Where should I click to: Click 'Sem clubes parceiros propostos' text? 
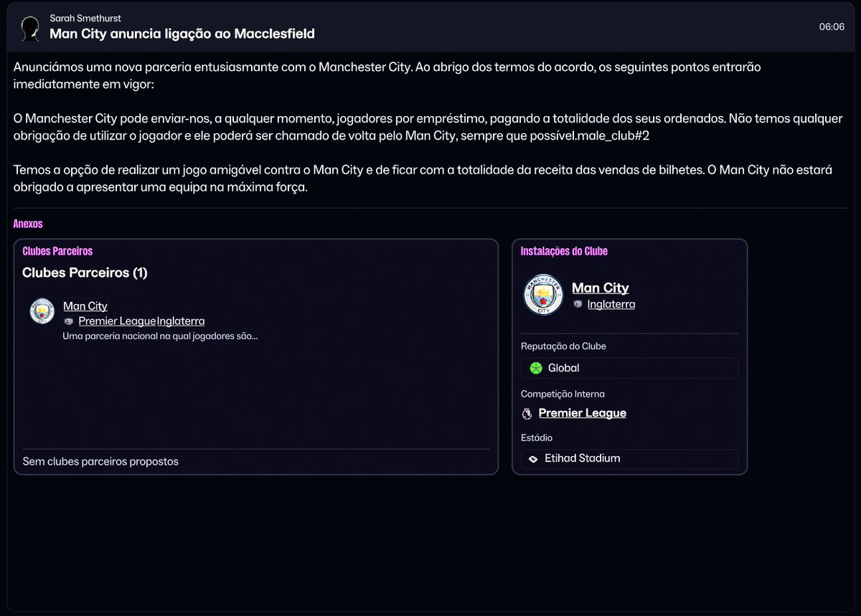pyautogui.click(x=100, y=462)
